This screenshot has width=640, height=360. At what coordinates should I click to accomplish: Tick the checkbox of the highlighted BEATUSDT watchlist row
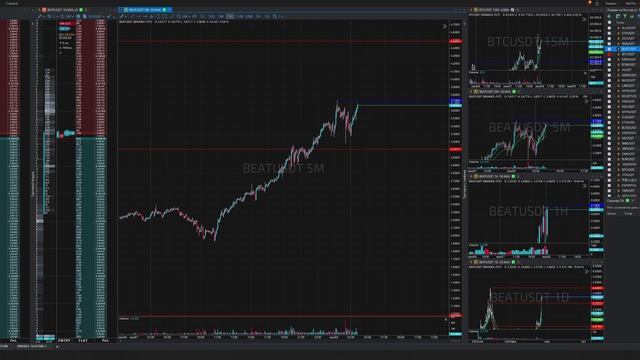click(x=609, y=49)
